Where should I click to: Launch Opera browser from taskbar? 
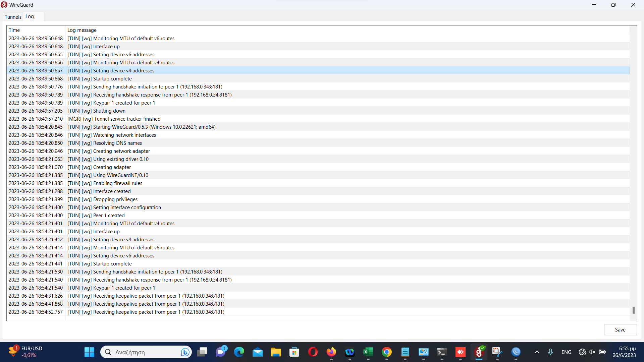click(313, 352)
